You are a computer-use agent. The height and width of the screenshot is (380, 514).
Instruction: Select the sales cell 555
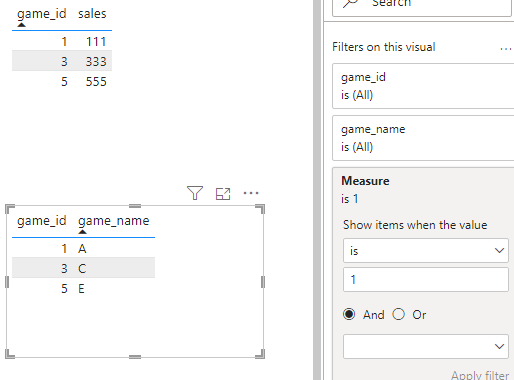coord(96,82)
